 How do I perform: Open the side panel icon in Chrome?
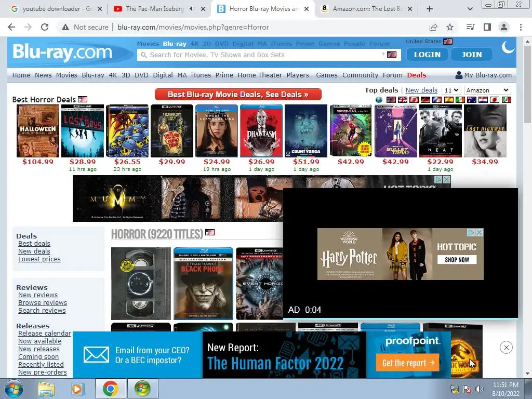tap(487, 27)
